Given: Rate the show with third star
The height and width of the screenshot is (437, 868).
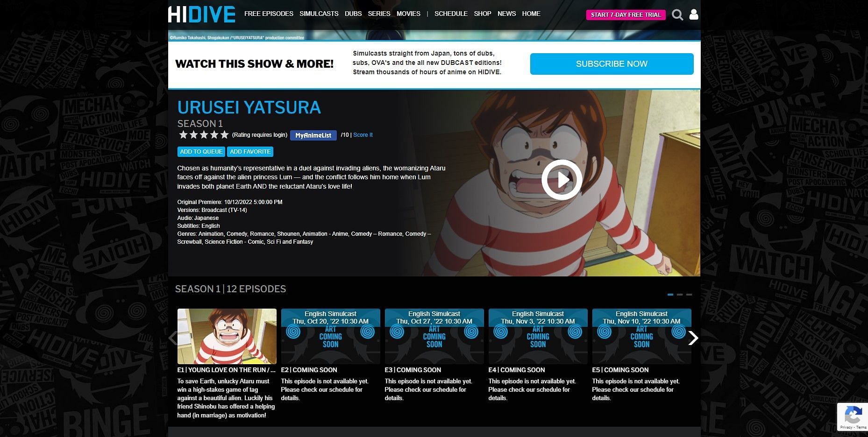Looking at the screenshot, I should pyautogui.click(x=204, y=135).
